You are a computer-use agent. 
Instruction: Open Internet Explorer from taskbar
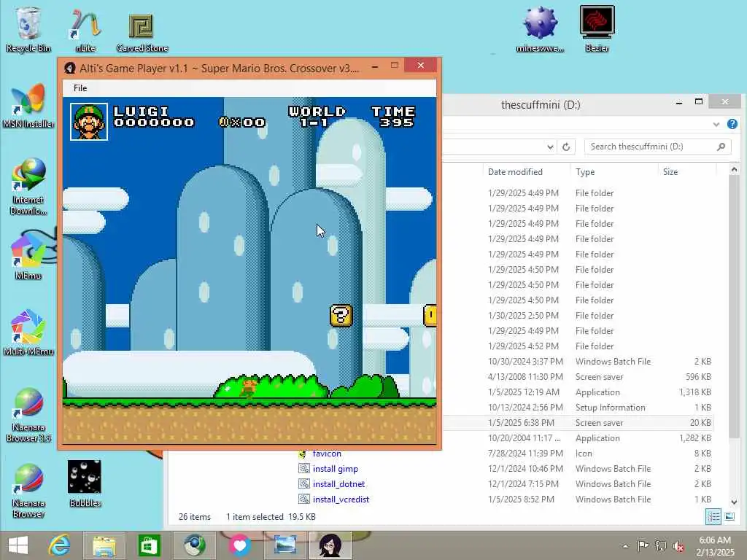[60, 545]
